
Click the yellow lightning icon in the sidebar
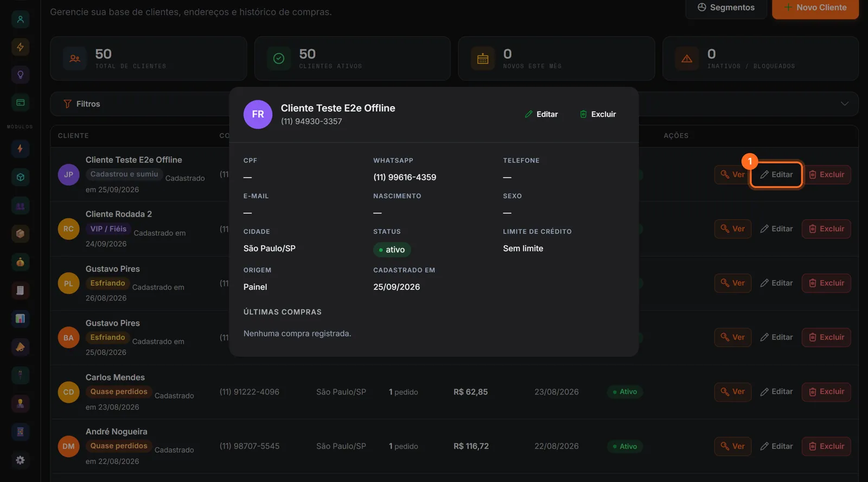[x=20, y=47]
